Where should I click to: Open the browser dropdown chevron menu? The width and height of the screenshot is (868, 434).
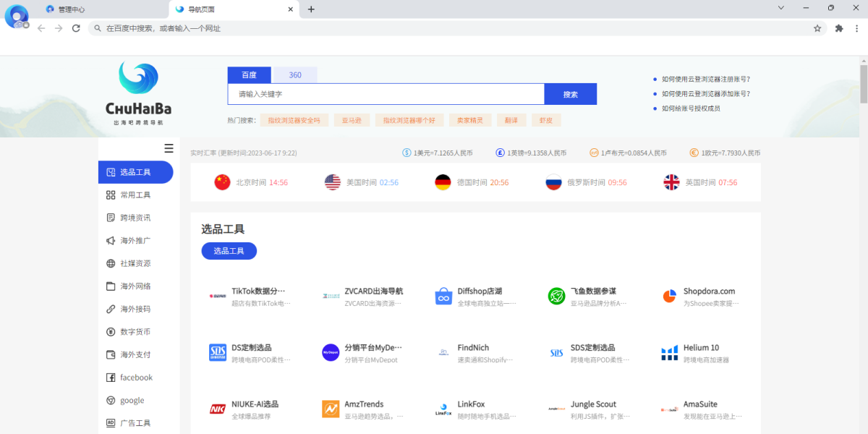click(x=780, y=9)
